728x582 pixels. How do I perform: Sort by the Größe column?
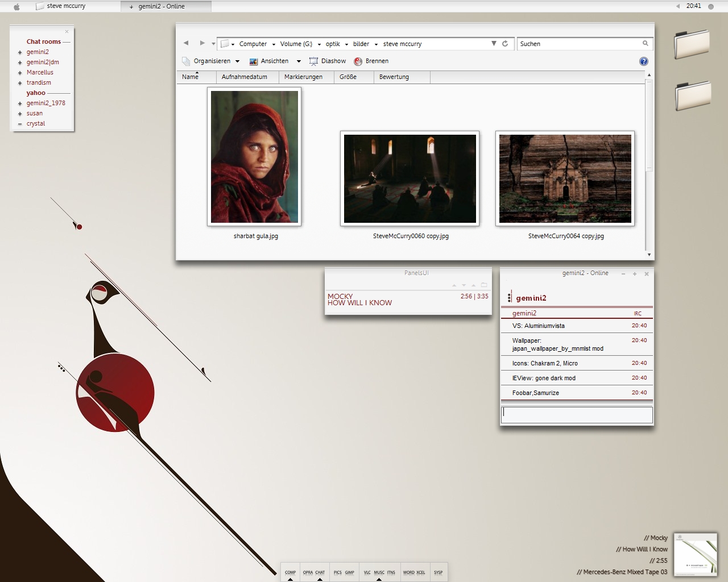click(x=353, y=77)
